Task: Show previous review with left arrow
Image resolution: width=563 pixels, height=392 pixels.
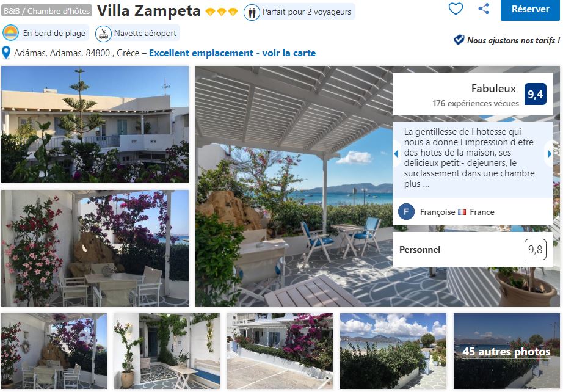Action: click(x=396, y=154)
